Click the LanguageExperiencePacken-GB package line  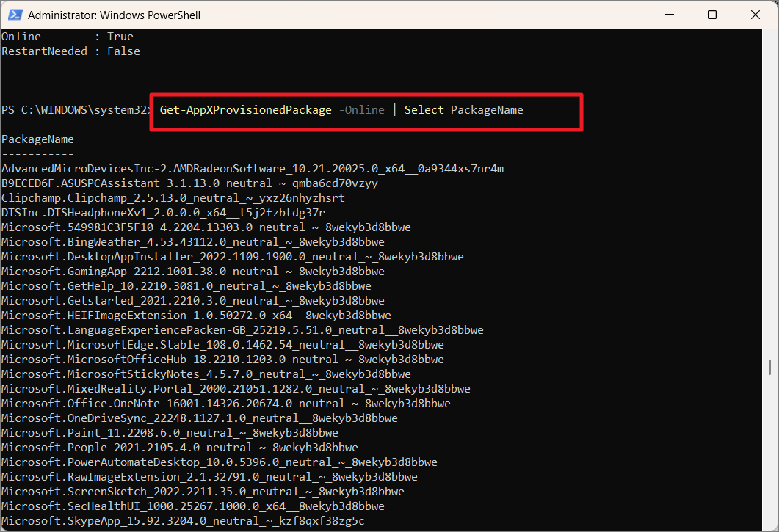(x=242, y=330)
